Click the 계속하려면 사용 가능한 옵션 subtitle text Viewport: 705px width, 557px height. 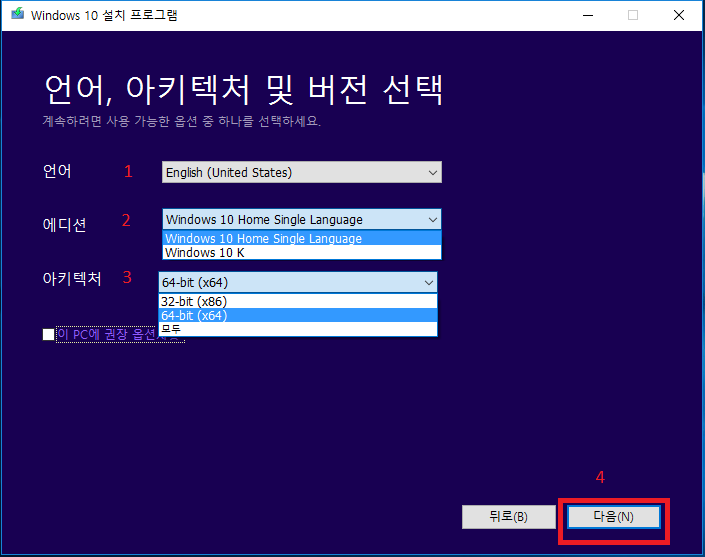pyautogui.click(x=182, y=121)
